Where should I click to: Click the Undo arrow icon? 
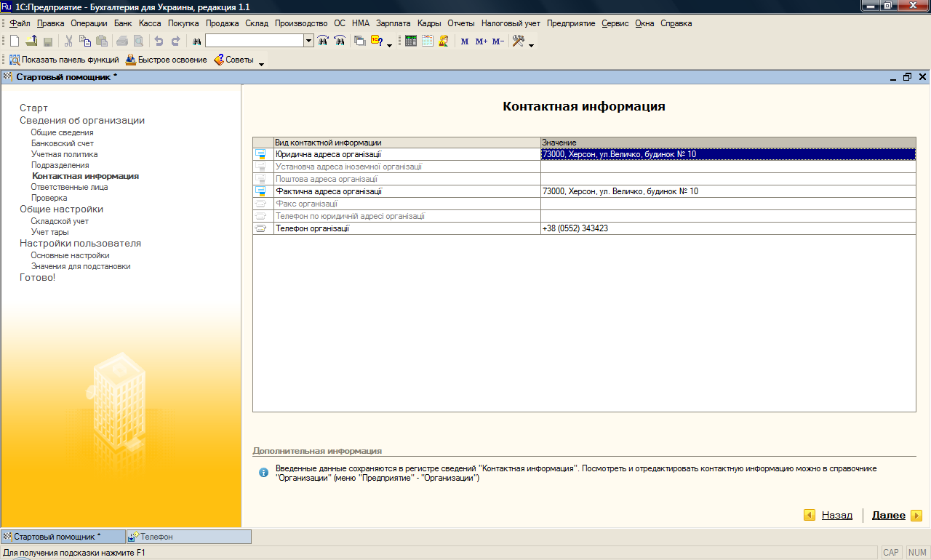coord(159,41)
